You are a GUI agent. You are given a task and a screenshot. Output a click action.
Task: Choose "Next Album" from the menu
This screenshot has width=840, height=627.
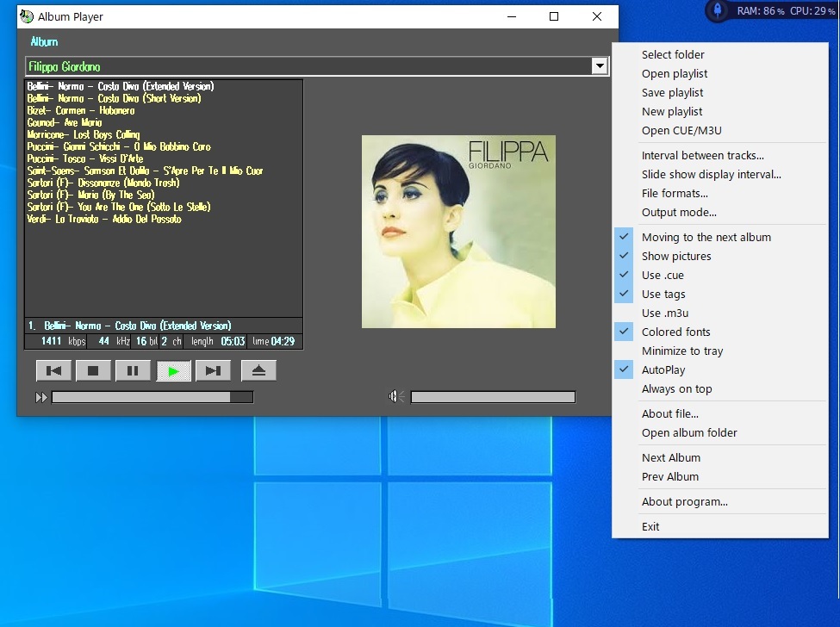[671, 457]
